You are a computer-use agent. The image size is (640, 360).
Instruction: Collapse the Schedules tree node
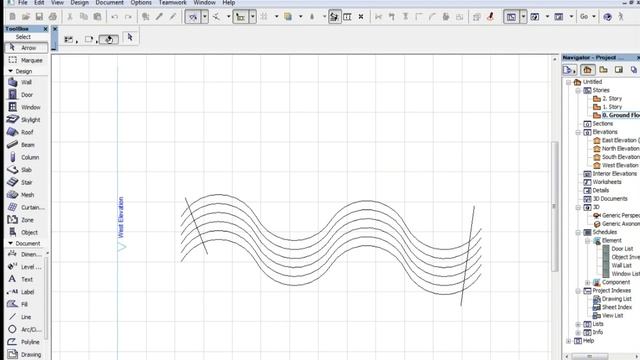[x=578, y=232]
